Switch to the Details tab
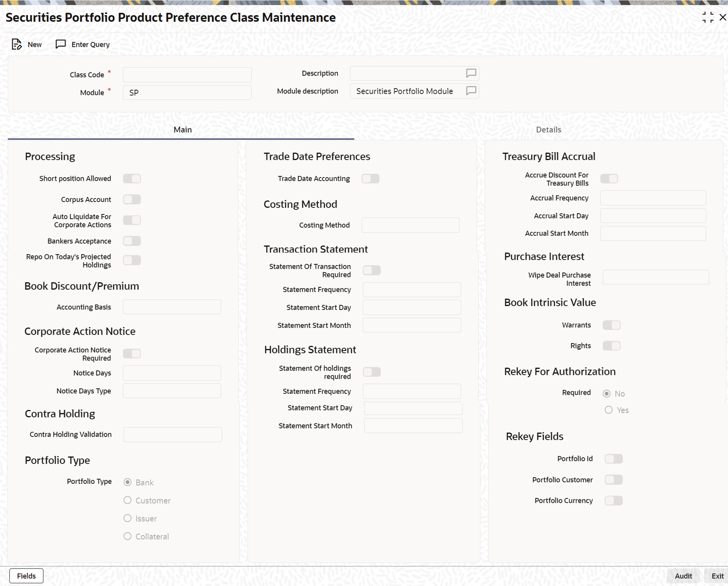Viewport: 728px width, 586px height. point(548,130)
